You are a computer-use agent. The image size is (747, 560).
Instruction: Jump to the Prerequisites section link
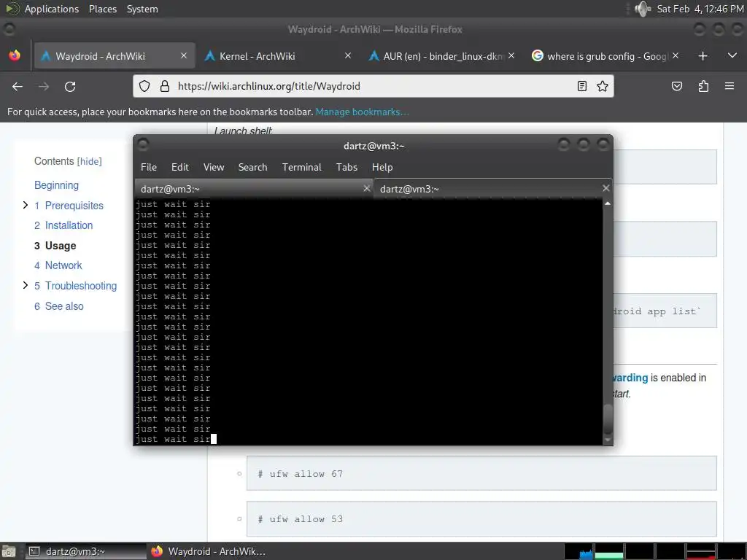[69, 206]
